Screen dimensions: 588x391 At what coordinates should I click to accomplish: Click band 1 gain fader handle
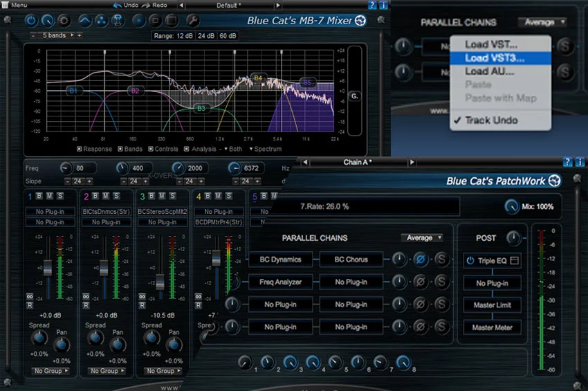(x=48, y=267)
